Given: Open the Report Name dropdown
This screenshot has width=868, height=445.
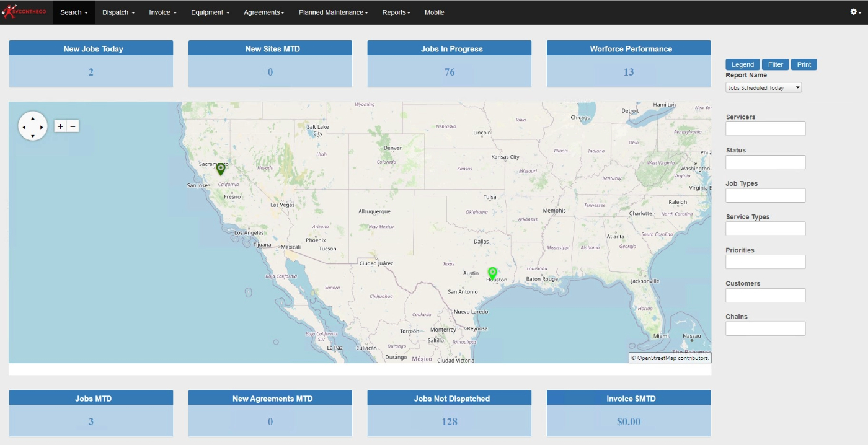Looking at the screenshot, I should click(x=763, y=88).
